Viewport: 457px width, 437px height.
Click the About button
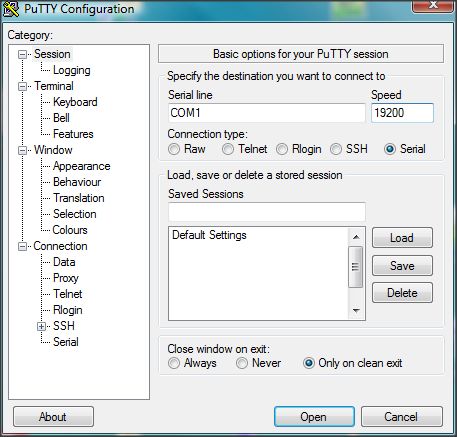pos(53,417)
